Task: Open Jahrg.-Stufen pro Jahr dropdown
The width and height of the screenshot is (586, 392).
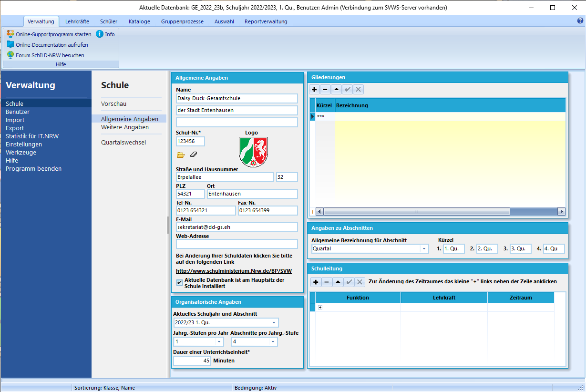Action: [219, 341]
